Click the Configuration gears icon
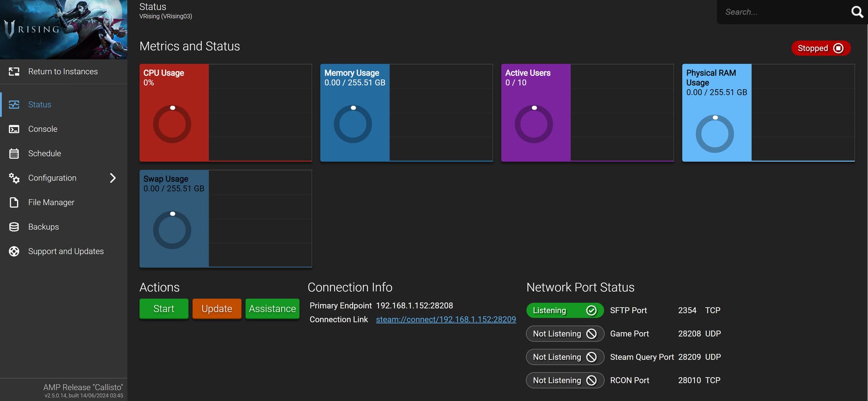This screenshot has height=401, width=868. click(x=14, y=178)
